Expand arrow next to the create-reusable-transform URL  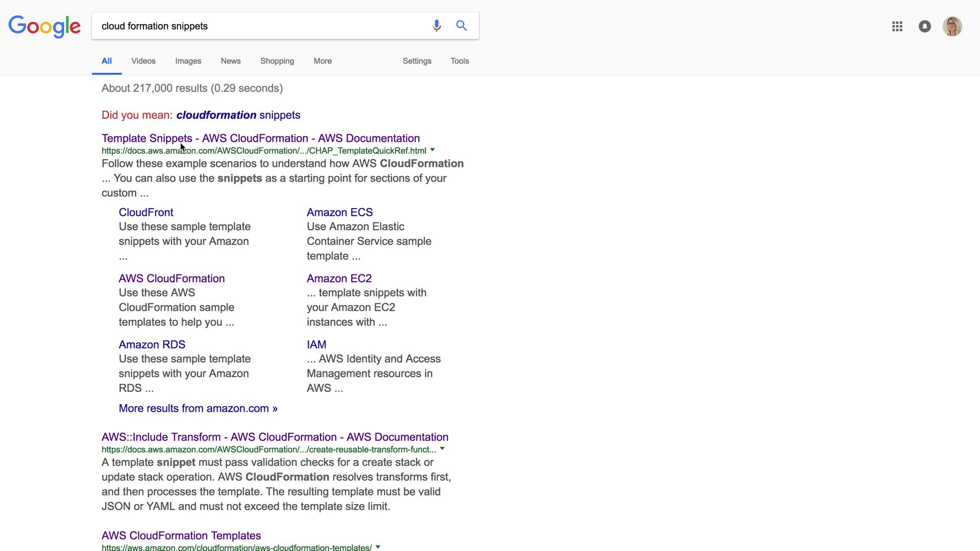(443, 449)
